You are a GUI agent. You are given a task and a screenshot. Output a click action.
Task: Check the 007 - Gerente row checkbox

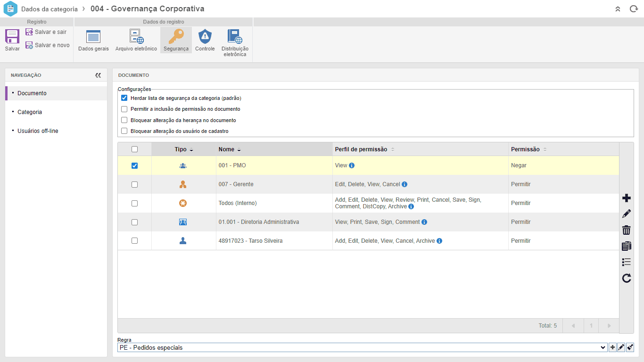click(134, 184)
